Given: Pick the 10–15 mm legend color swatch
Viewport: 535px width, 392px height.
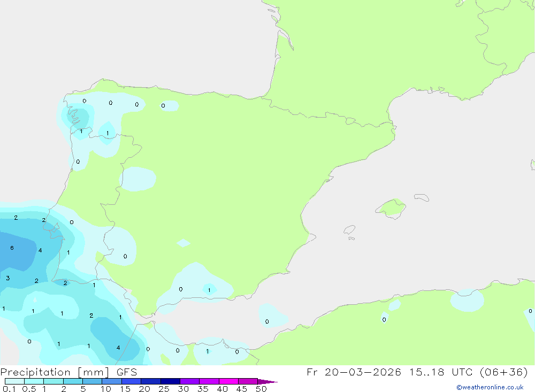Looking at the screenshot, I should 112,381.
